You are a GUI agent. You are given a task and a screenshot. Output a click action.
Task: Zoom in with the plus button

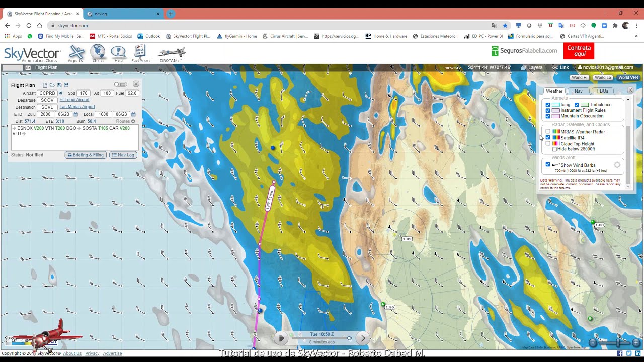[x=636, y=343]
